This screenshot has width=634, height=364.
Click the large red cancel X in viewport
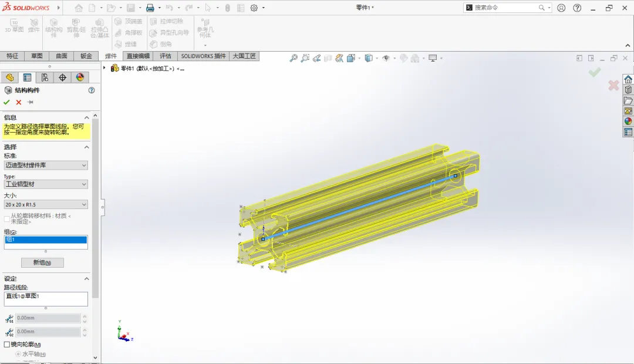click(613, 85)
